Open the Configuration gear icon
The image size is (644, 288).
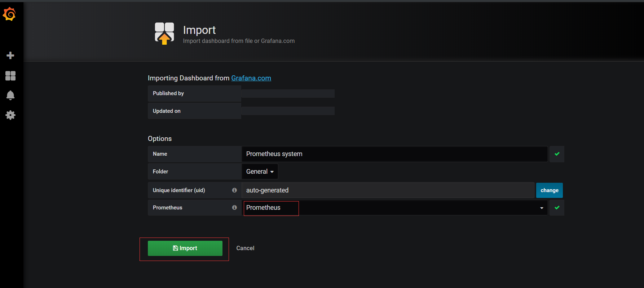tap(10, 115)
